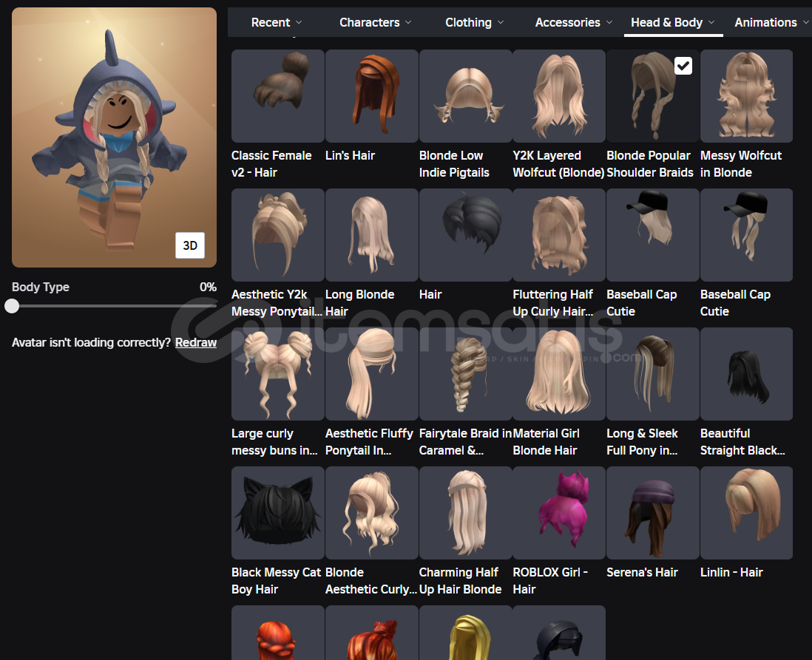Screen dimensions: 812x660
Task: Pick Fluttering Half Up Curly Hair thumbnail
Action: pos(559,234)
